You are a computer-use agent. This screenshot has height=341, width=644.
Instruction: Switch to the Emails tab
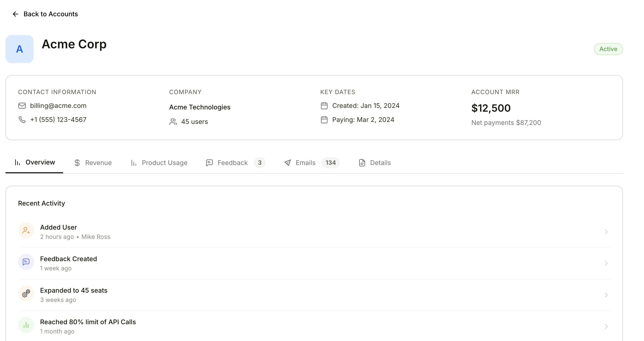[312, 163]
